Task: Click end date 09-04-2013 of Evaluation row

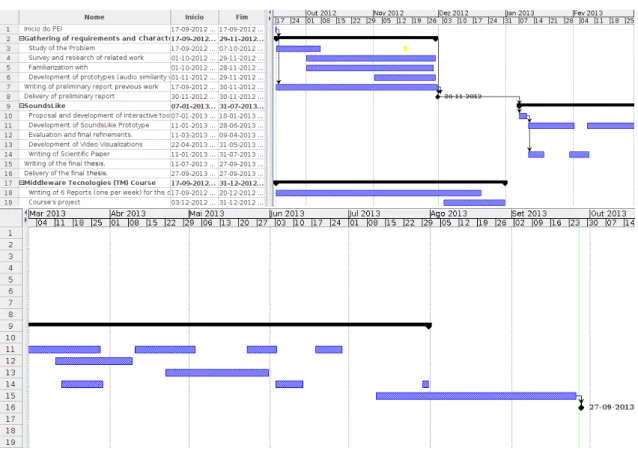Action: (x=241, y=135)
